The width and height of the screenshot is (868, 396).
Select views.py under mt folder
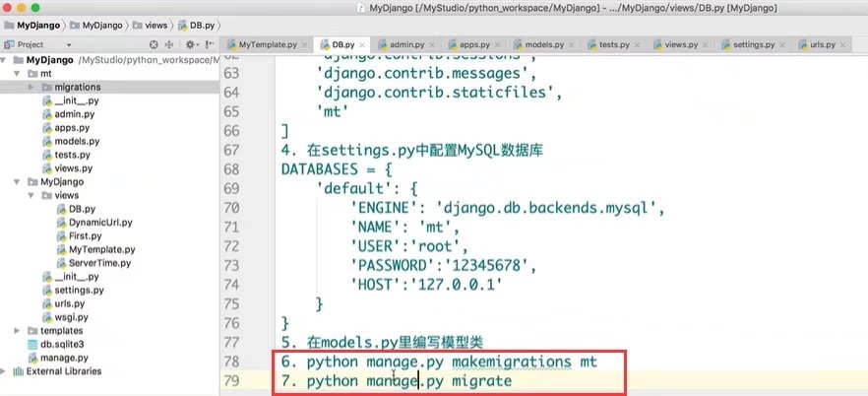point(73,168)
